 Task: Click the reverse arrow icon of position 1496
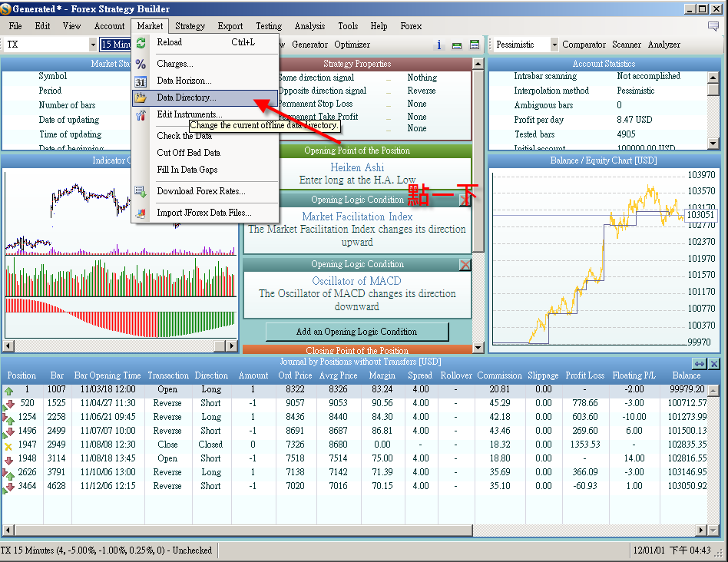(x=8, y=432)
